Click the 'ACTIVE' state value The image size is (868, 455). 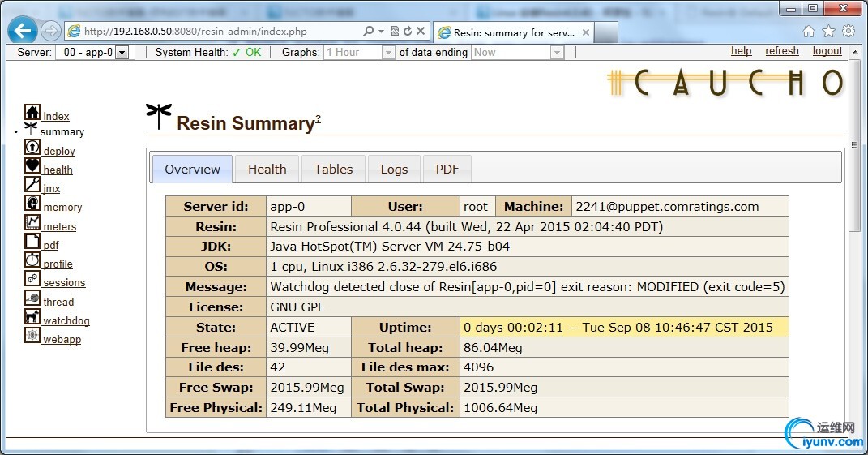[293, 328]
